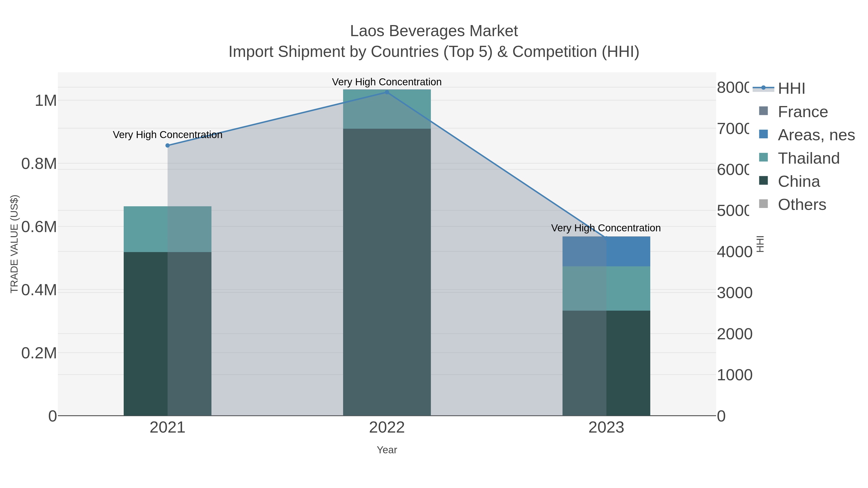Click the TRADE VALUE (US$) axis title

pos(14,244)
